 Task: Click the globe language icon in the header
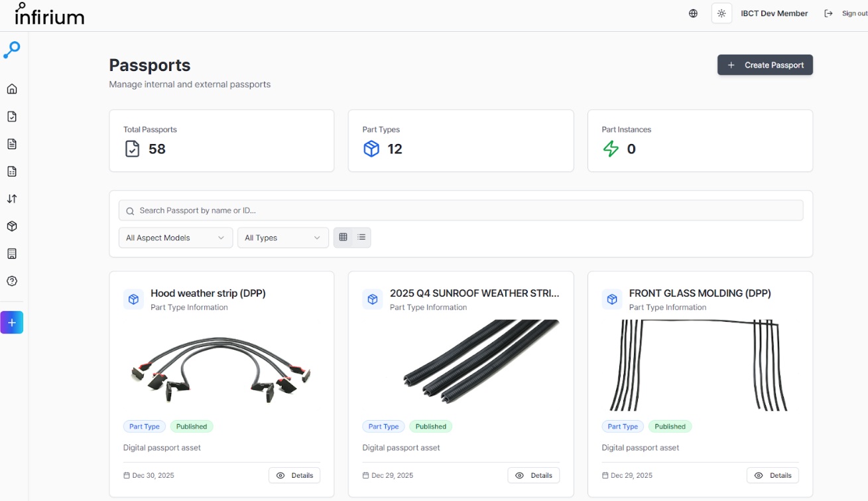point(693,13)
